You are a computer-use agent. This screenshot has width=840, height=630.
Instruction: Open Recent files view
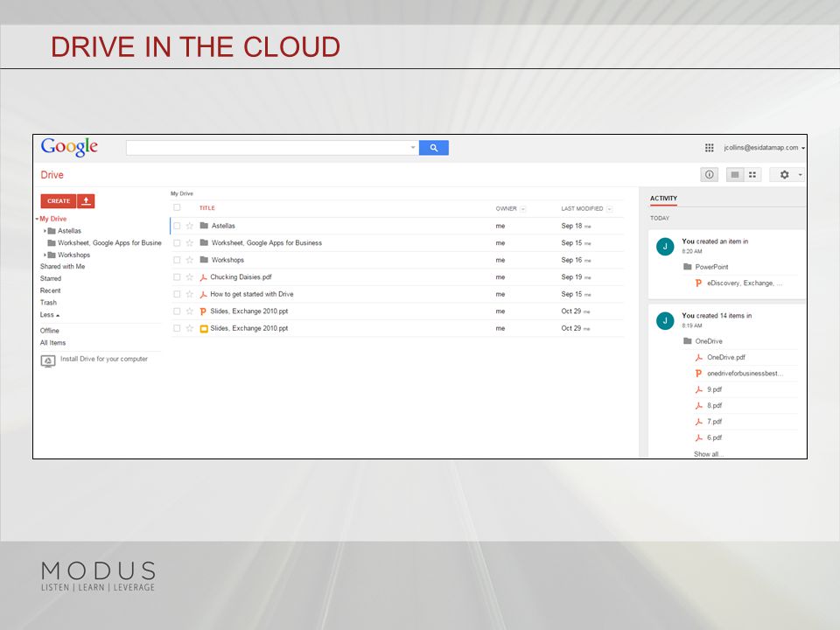51,290
